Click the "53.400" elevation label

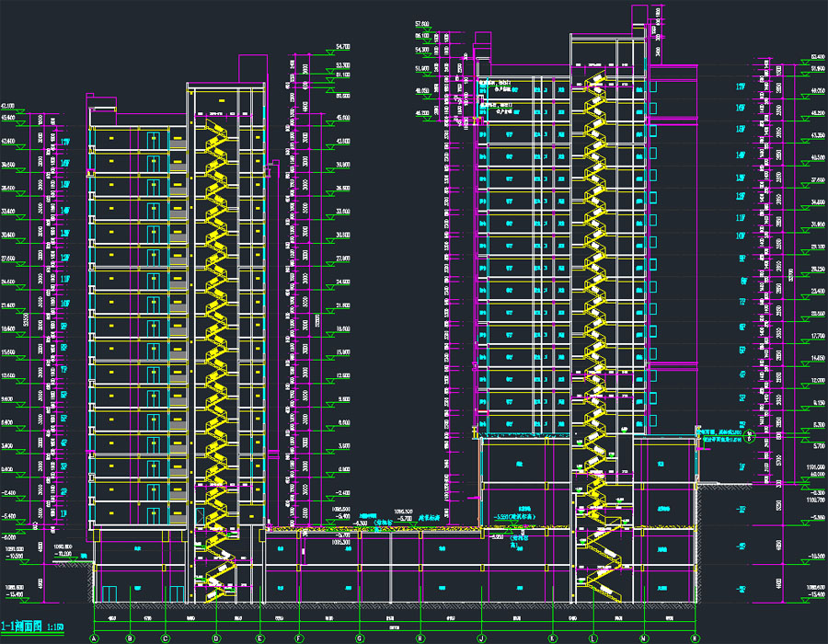[x=818, y=56]
